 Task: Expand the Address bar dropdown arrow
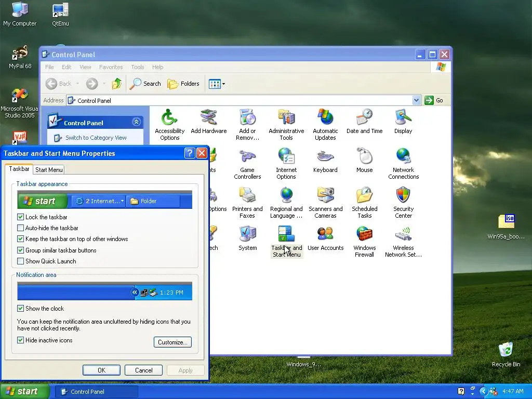[x=416, y=100]
